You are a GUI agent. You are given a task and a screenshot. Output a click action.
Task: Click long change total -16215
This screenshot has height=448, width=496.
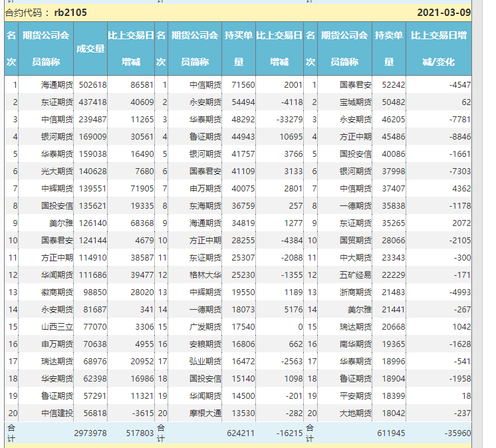tap(289, 433)
